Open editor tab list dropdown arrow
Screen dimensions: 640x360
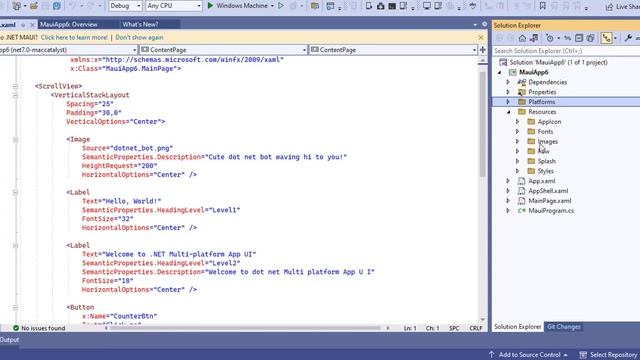tap(475, 25)
